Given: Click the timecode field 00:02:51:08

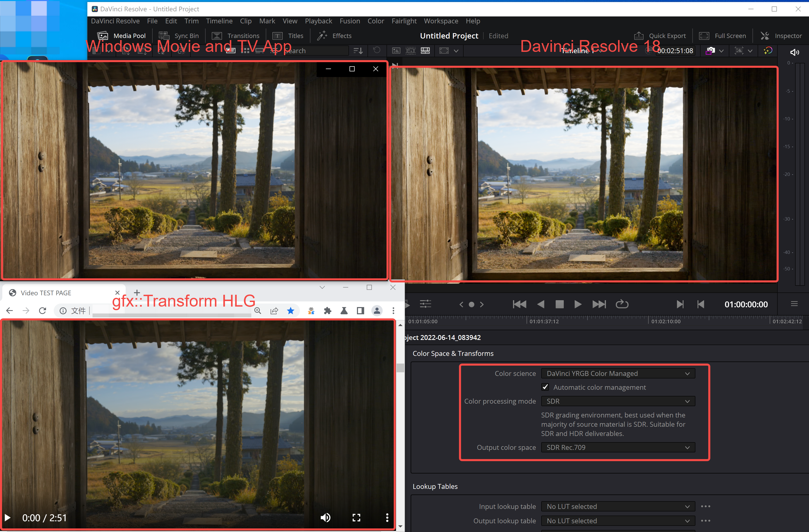Looking at the screenshot, I should tap(675, 51).
